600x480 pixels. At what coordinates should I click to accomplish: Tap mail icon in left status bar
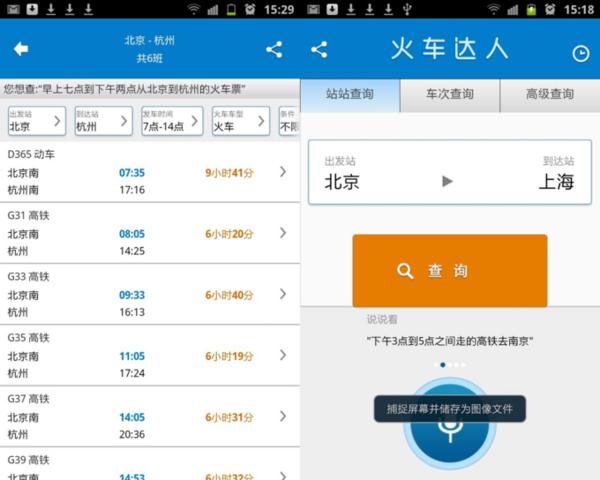click(13, 9)
